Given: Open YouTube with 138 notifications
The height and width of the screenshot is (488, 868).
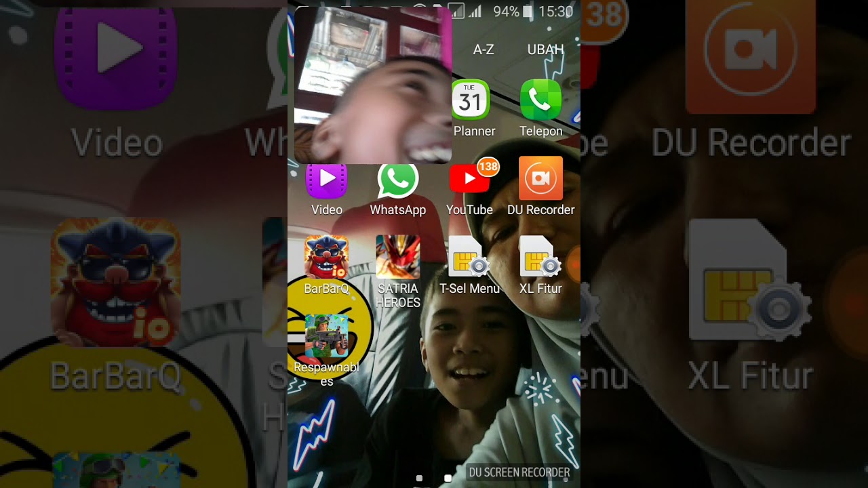Looking at the screenshot, I should (x=469, y=179).
